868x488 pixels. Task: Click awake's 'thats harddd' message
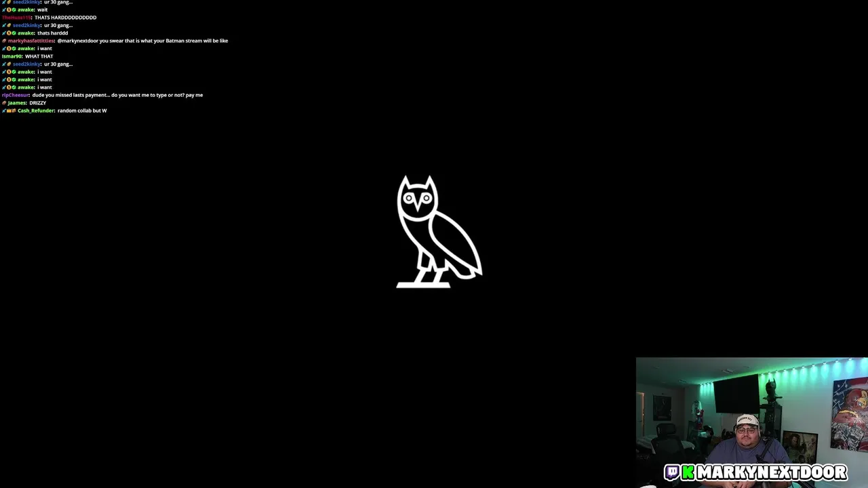point(52,33)
